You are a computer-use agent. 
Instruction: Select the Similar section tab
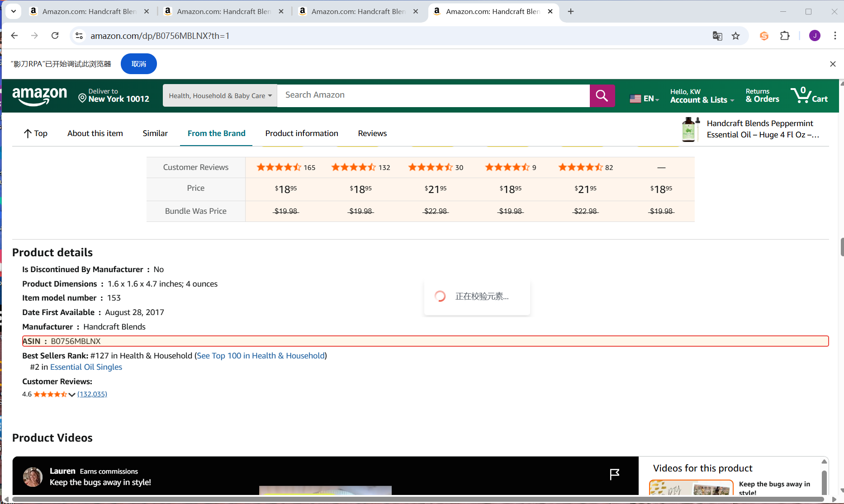(155, 133)
